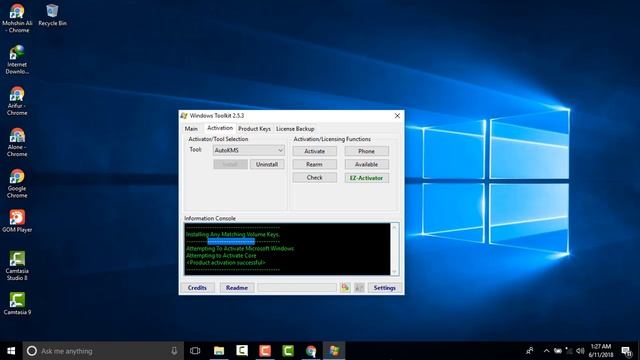This screenshot has height=360, width=640.
Task: Click the clock and date in the taskbar
Action: tap(601, 351)
